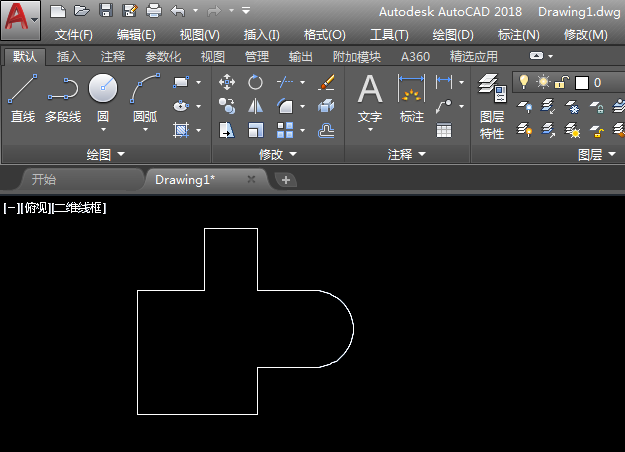Viewport: 625px width, 452px height.
Task: Click the white color swatch of layer 0
Action: tap(581, 82)
